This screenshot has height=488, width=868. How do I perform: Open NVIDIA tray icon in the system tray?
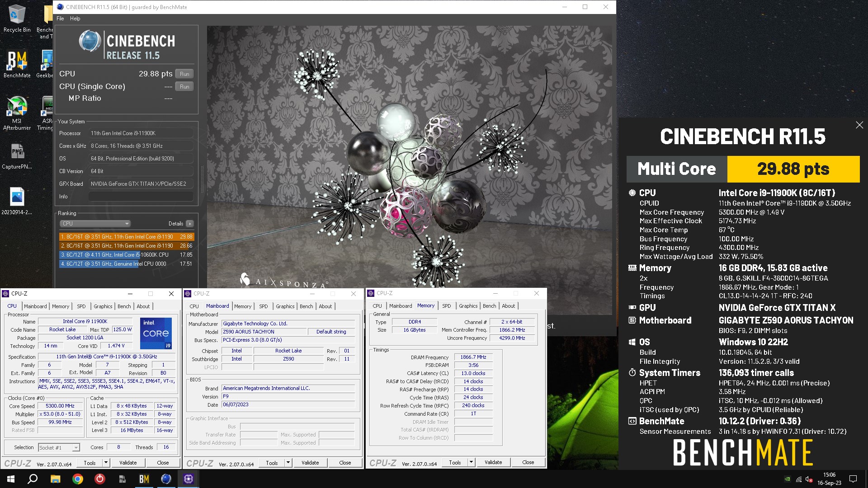[x=787, y=479]
